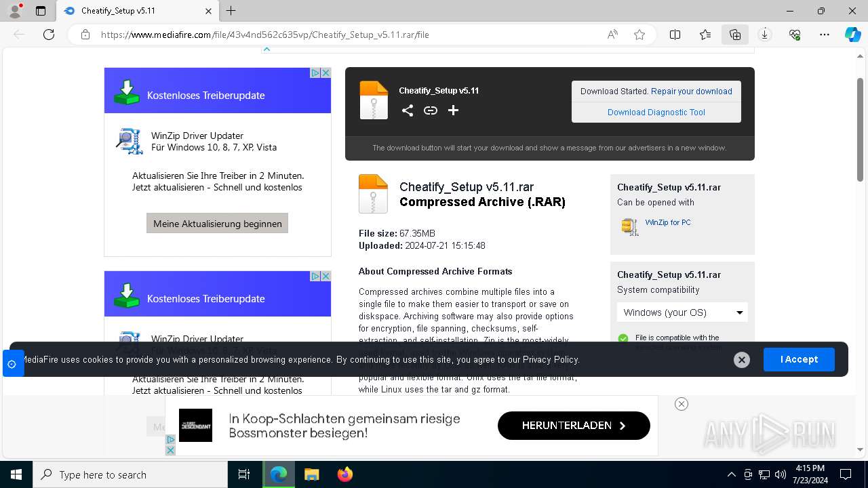Copy link to the file

click(431, 110)
